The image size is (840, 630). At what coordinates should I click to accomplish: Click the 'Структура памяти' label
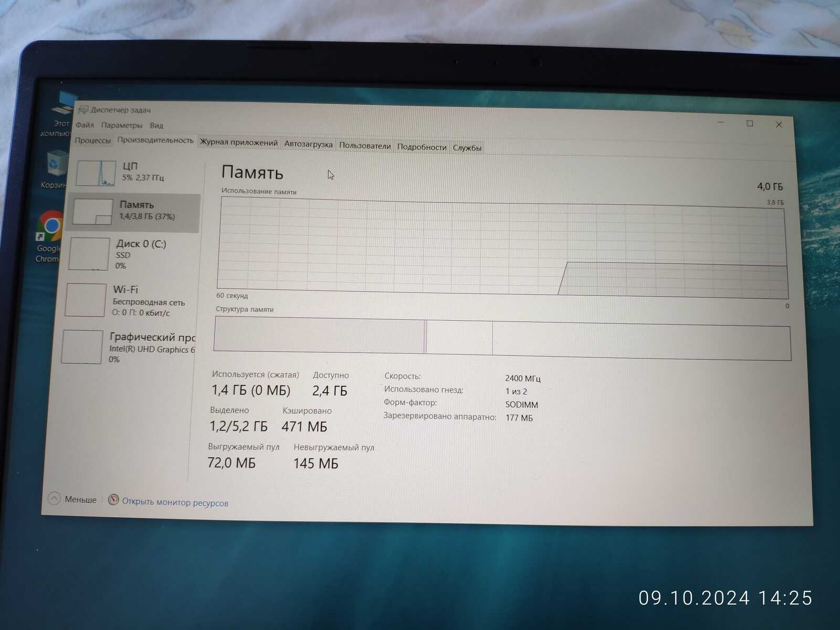point(245,309)
